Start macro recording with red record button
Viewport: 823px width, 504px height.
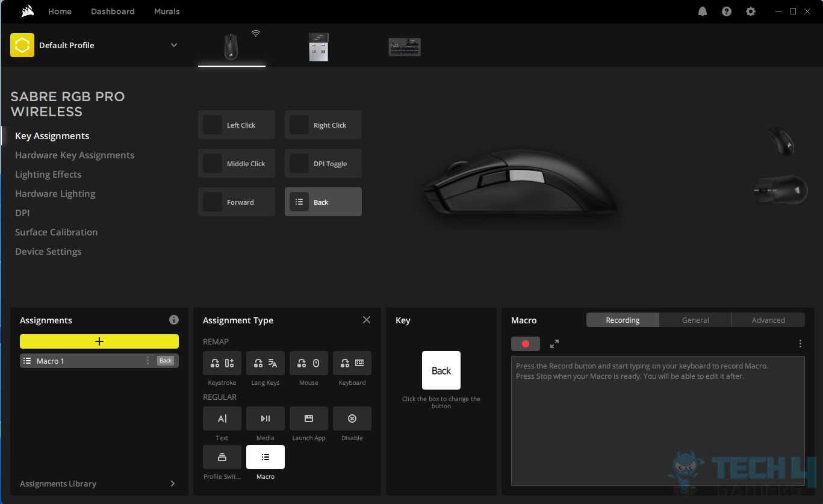click(526, 344)
